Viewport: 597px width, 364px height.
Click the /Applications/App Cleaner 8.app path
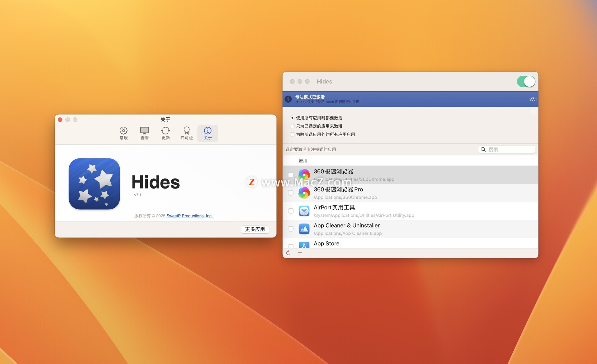coord(348,233)
